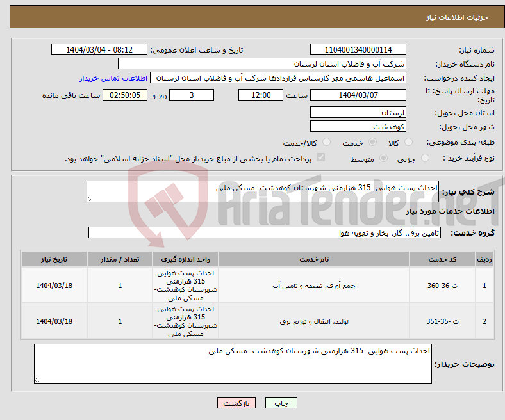Click the تعداد / مقدار column header
Image resolution: width=505 pixels, height=420 pixels.
coord(120,259)
